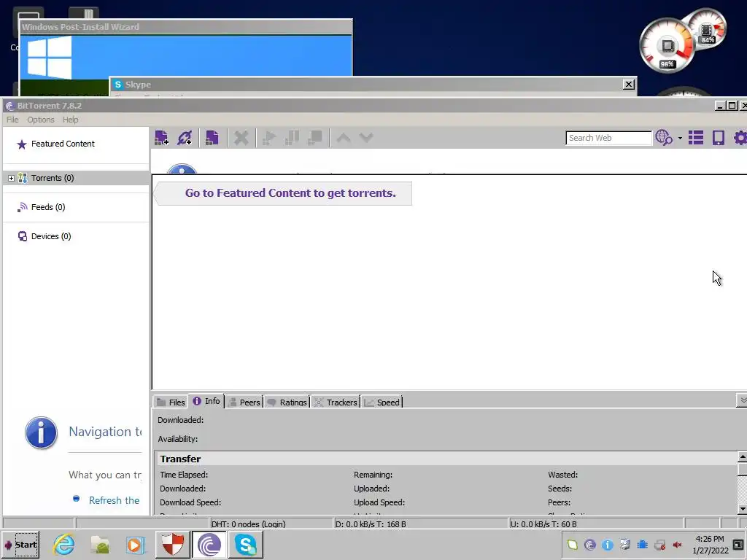Open the search engine dropdown arrow
The height and width of the screenshot is (560, 747).
680,138
